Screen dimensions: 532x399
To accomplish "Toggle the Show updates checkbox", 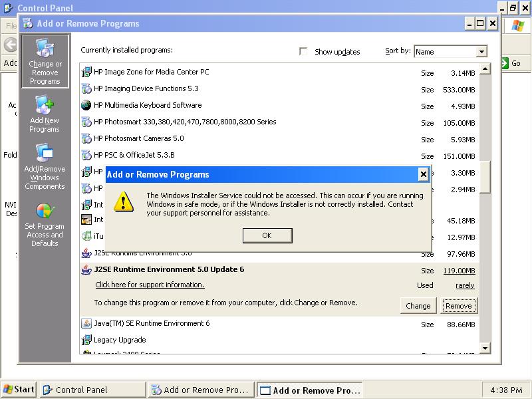I will [303, 52].
